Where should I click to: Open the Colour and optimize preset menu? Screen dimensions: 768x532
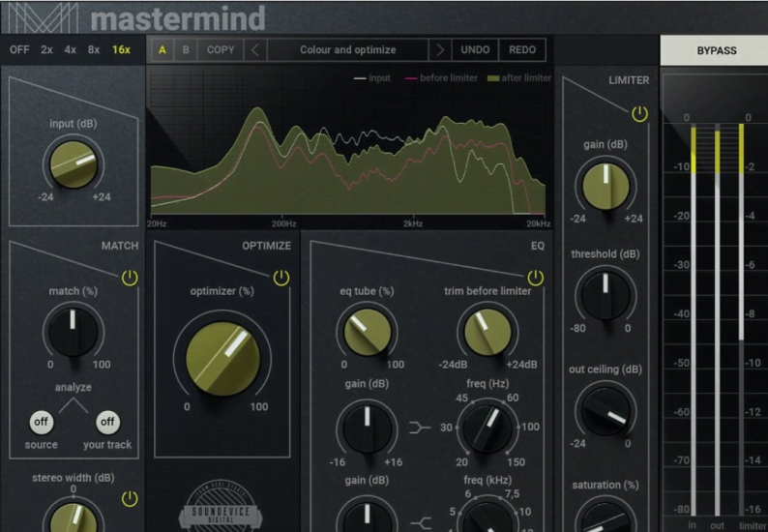(348, 50)
